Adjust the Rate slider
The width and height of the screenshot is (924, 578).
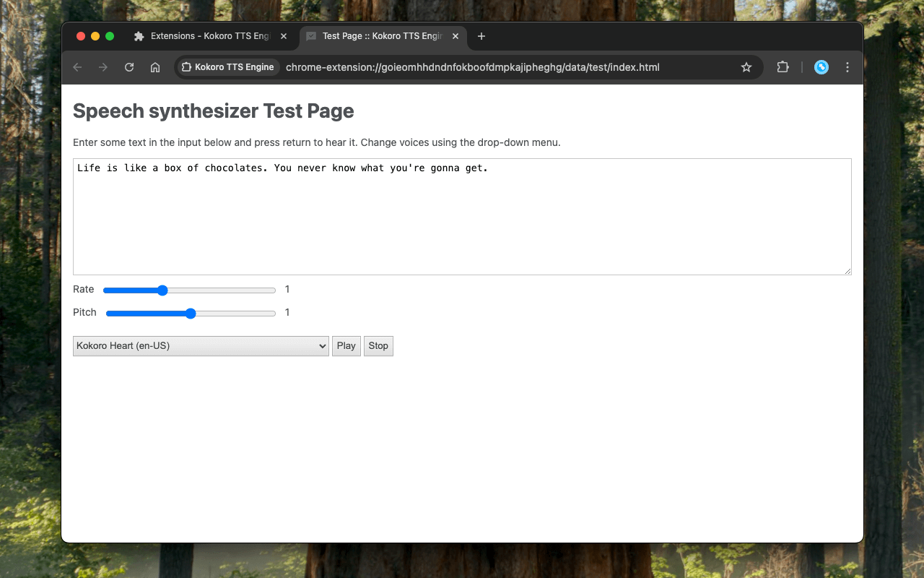pos(189,290)
